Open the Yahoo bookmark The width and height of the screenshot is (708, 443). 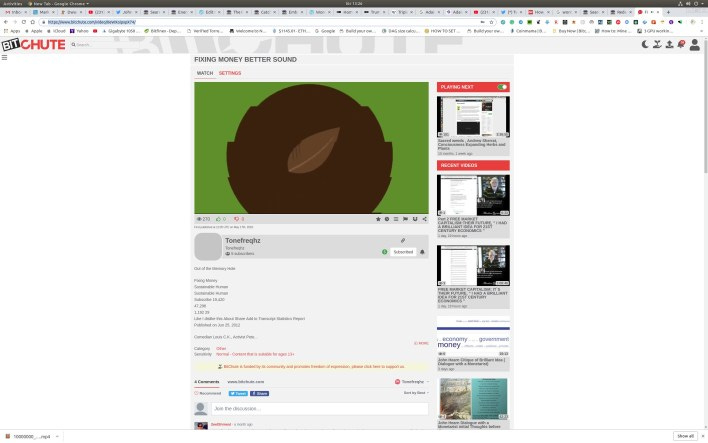point(79,31)
